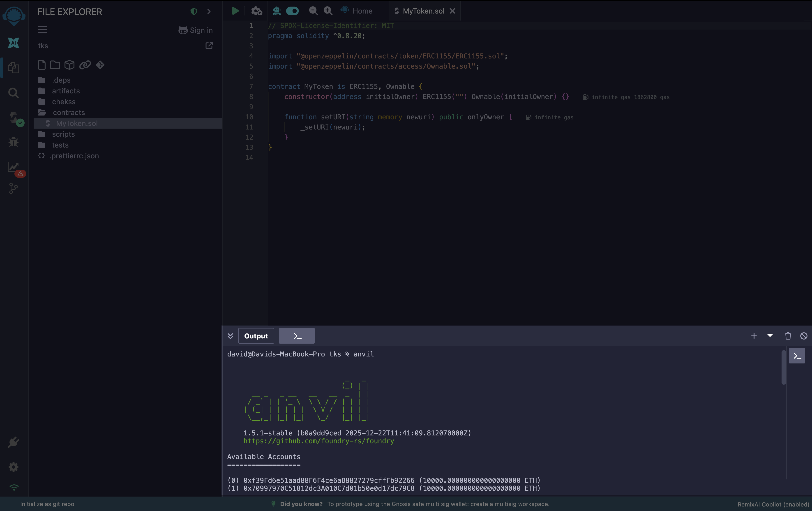Click the tks workspace name
812x511 pixels.
(43, 46)
